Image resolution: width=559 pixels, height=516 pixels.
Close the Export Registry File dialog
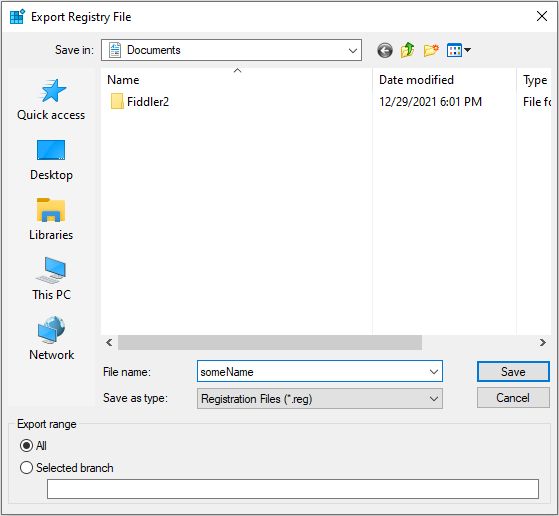[542, 16]
